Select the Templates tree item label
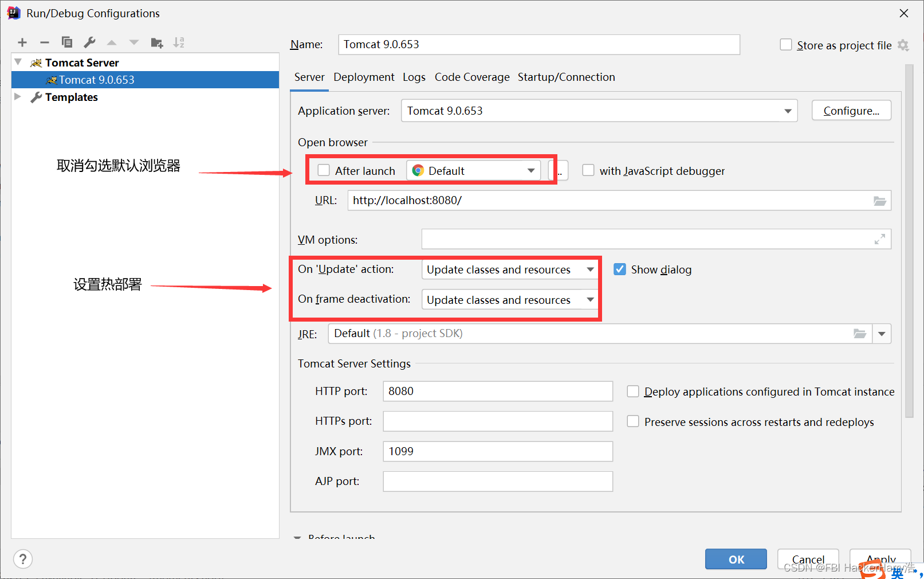The width and height of the screenshot is (924, 579). point(72,97)
